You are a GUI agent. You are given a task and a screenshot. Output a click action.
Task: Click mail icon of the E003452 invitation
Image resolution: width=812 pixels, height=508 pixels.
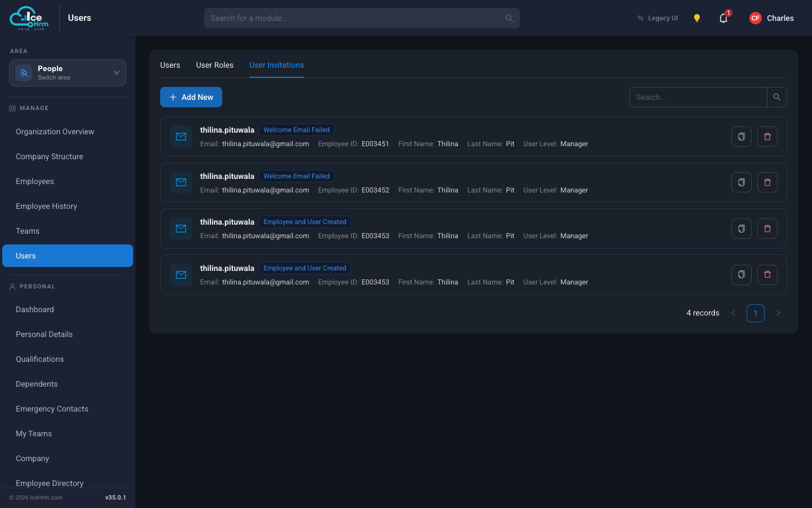[x=181, y=182]
